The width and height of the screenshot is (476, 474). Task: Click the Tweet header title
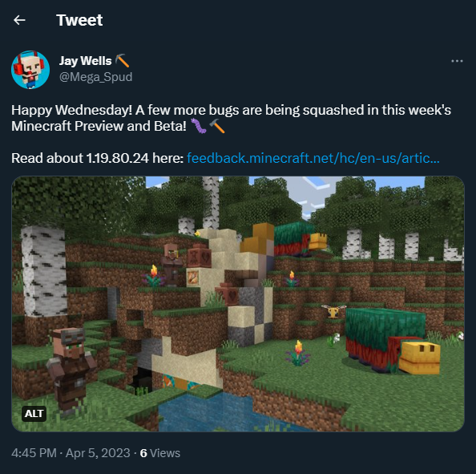coord(79,20)
